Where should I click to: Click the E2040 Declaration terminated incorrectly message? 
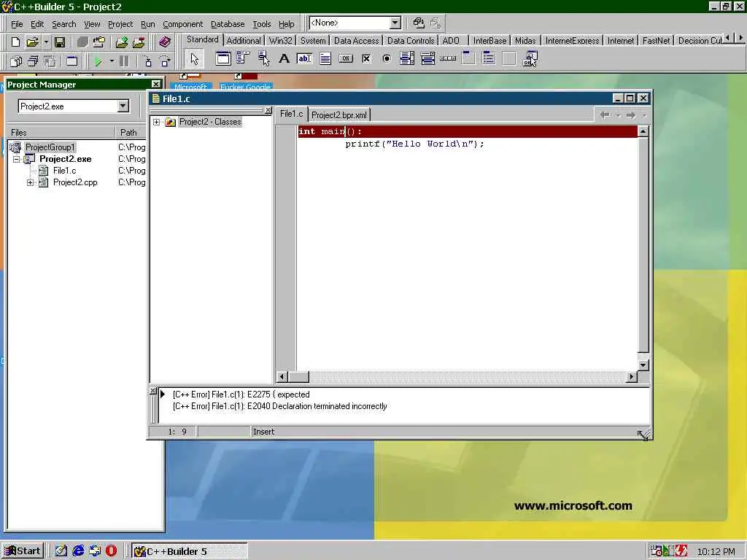(279, 406)
